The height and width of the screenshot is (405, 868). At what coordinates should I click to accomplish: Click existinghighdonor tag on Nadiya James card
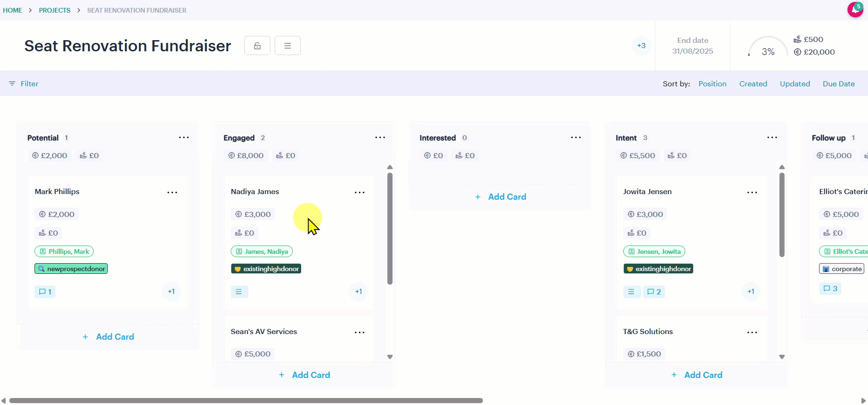coord(266,269)
